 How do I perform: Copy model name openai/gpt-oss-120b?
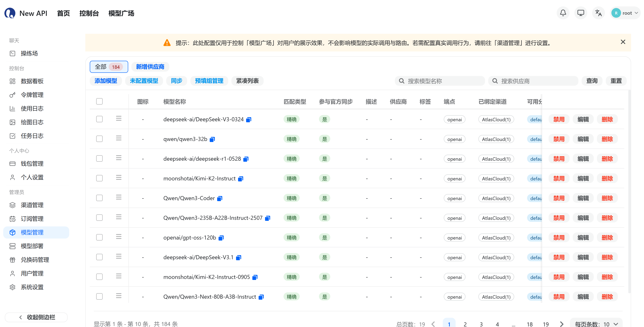click(221, 238)
